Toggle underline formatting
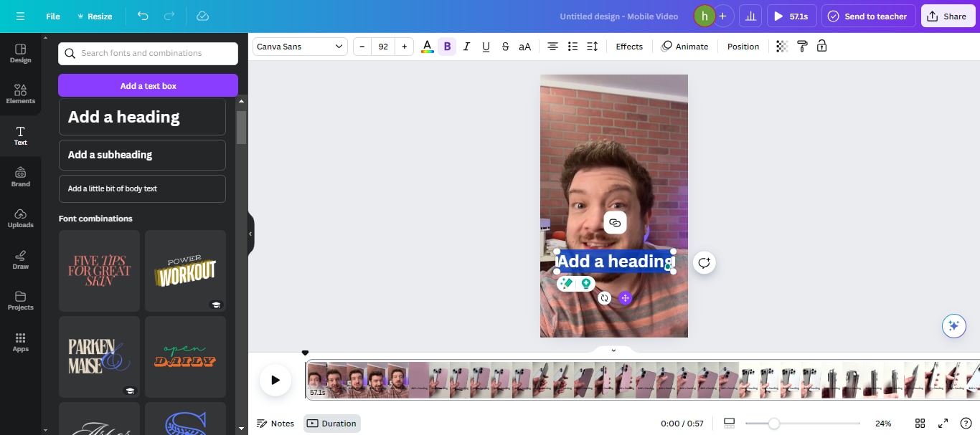The height and width of the screenshot is (435, 980). click(x=486, y=47)
